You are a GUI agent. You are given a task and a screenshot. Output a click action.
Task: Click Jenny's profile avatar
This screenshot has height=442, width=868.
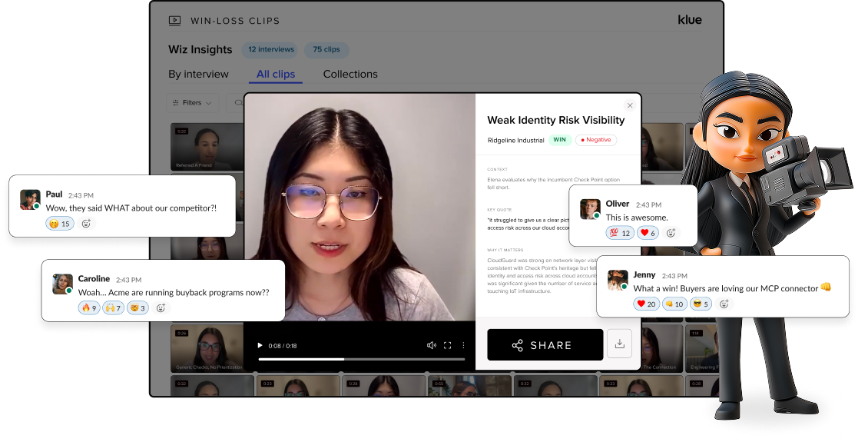[618, 281]
